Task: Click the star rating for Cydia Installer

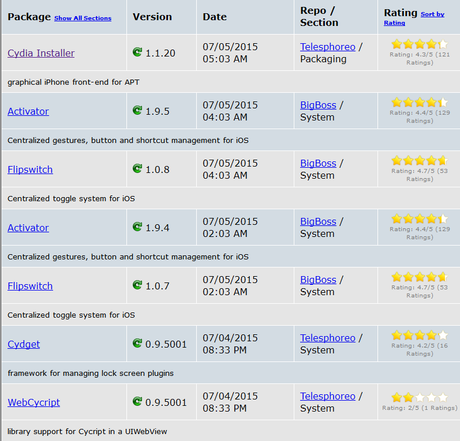Action: click(420, 44)
